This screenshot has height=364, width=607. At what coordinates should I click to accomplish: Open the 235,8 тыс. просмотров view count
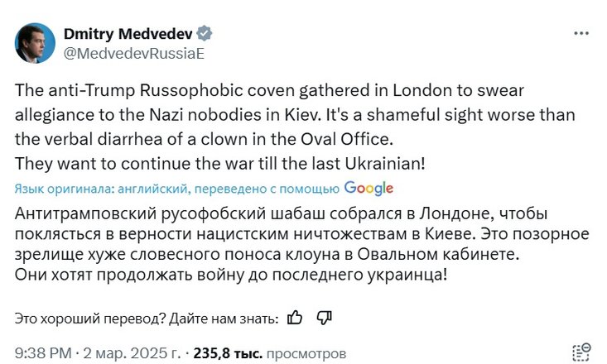click(x=270, y=353)
